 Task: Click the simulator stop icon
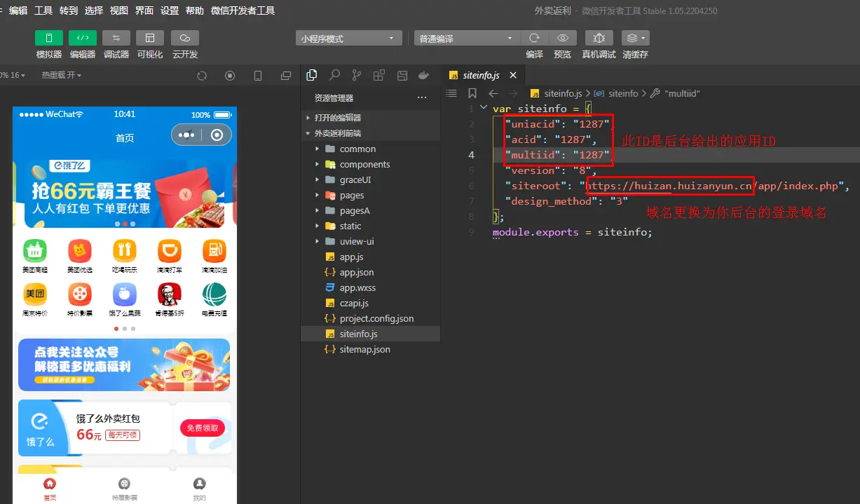click(x=230, y=76)
